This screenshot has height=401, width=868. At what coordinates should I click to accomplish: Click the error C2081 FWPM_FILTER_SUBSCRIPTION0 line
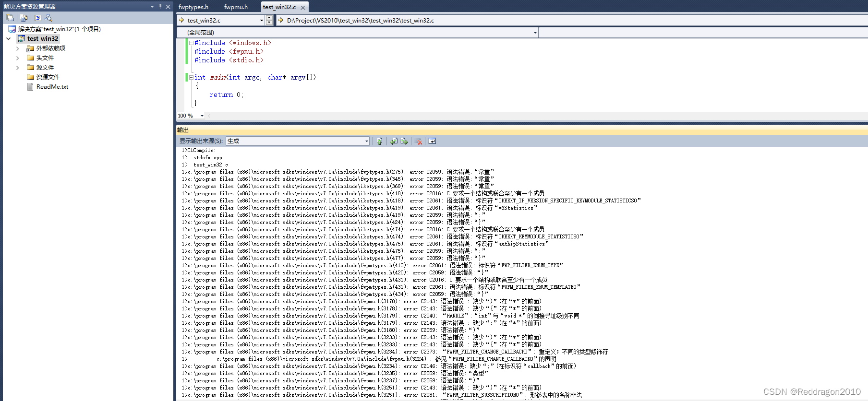coord(382,395)
